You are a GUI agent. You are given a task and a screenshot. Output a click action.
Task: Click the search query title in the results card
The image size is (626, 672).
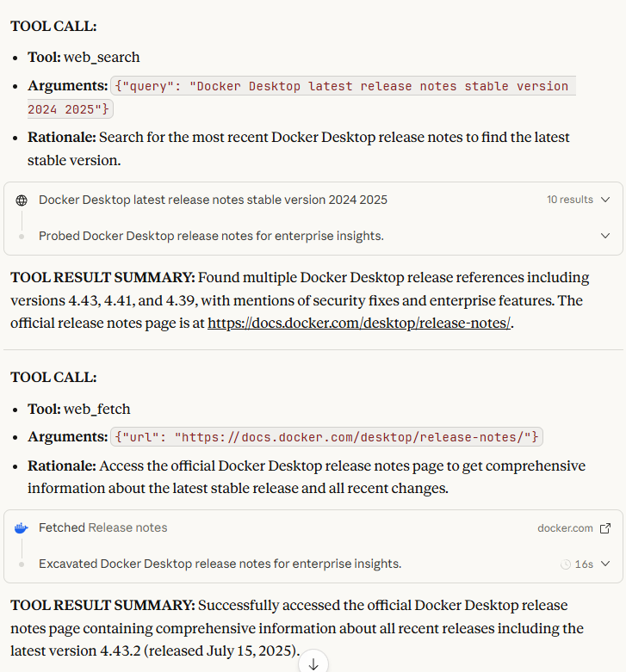(x=213, y=200)
